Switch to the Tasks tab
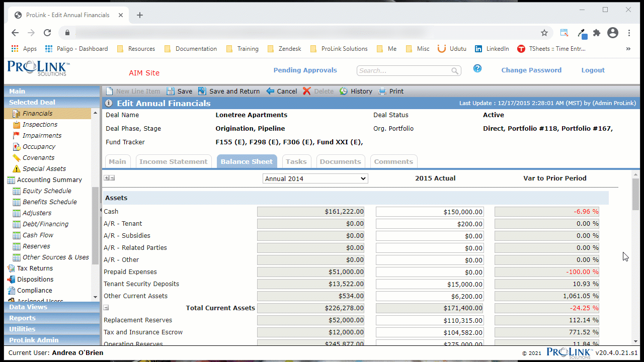The height and width of the screenshot is (362, 644). [x=296, y=161]
